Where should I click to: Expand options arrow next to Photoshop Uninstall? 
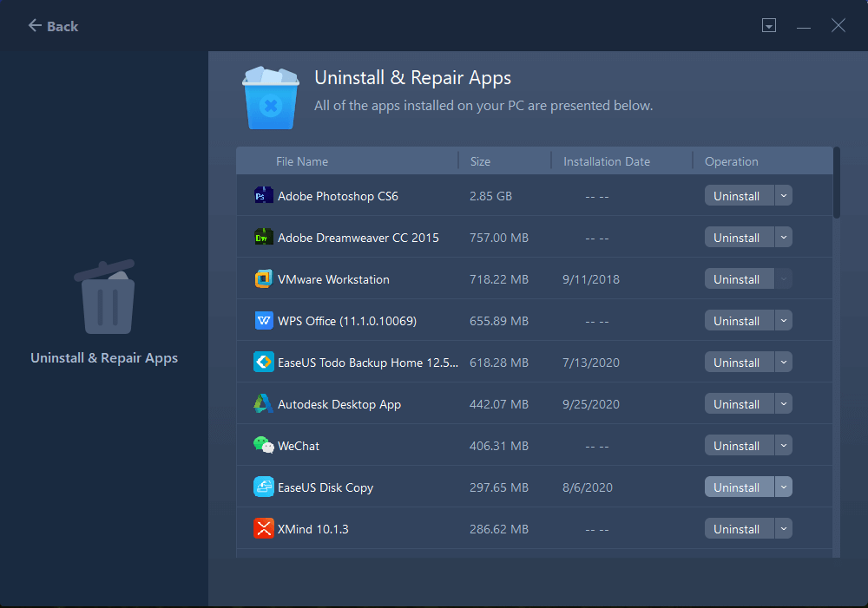point(783,196)
